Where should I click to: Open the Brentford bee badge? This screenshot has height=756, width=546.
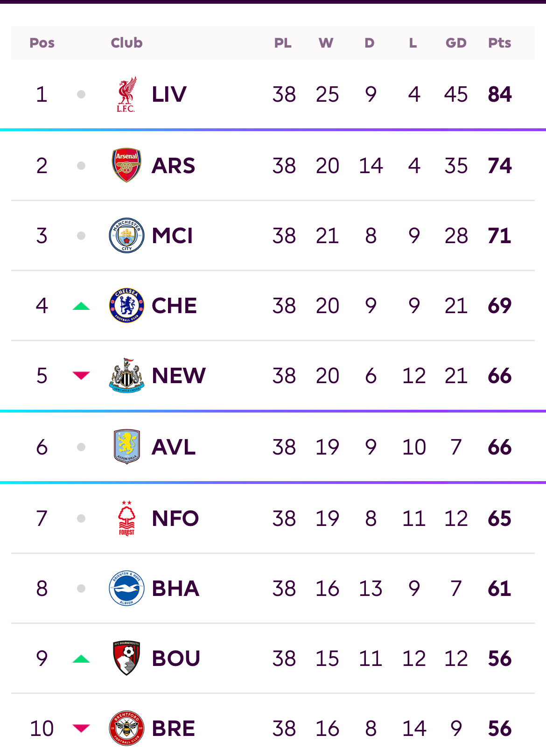pos(126,728)
